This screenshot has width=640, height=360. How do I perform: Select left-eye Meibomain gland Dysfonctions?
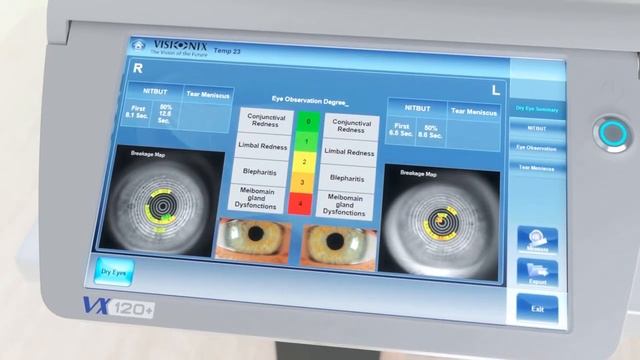pos(345,205)
